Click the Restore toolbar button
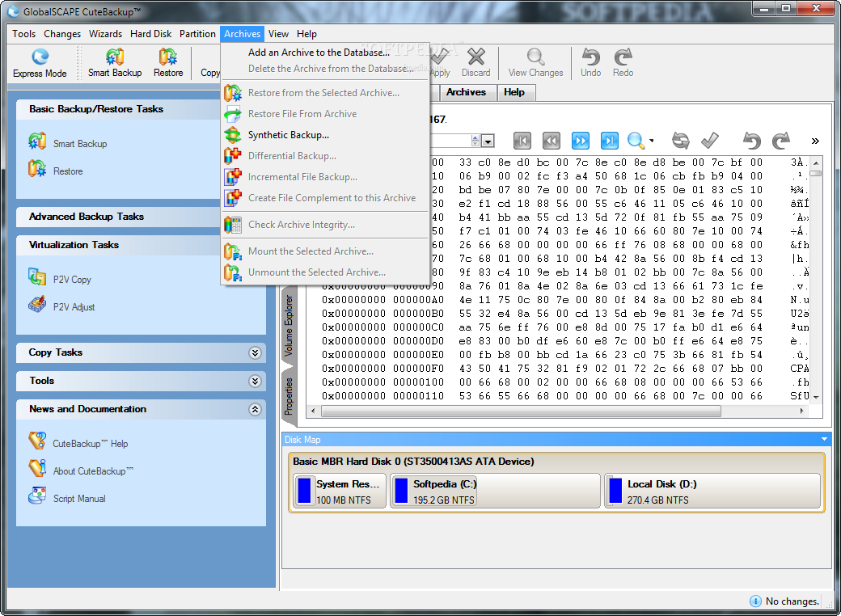This screenshot has height=616, width=841. click(x=168, y=63)
